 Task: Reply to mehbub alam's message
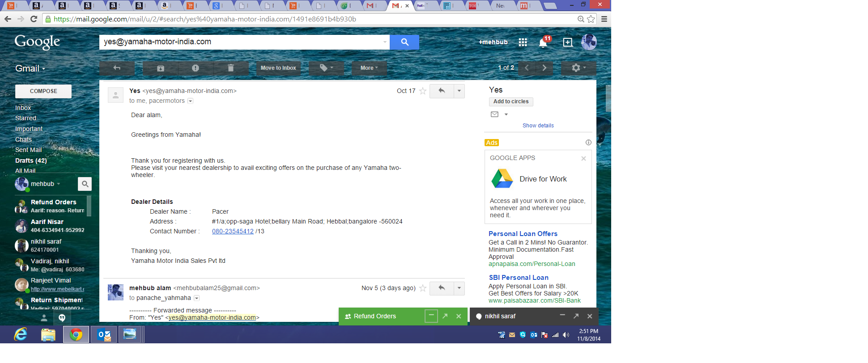[442, 288]
